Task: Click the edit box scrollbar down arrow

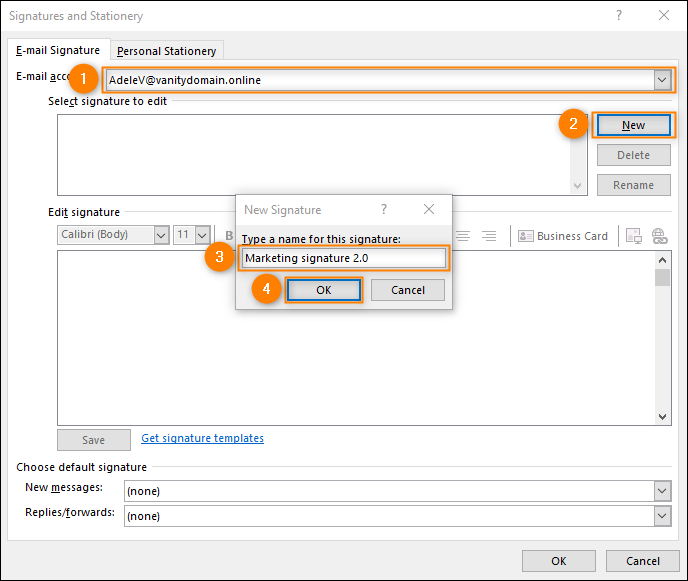Action: (663, 416)
